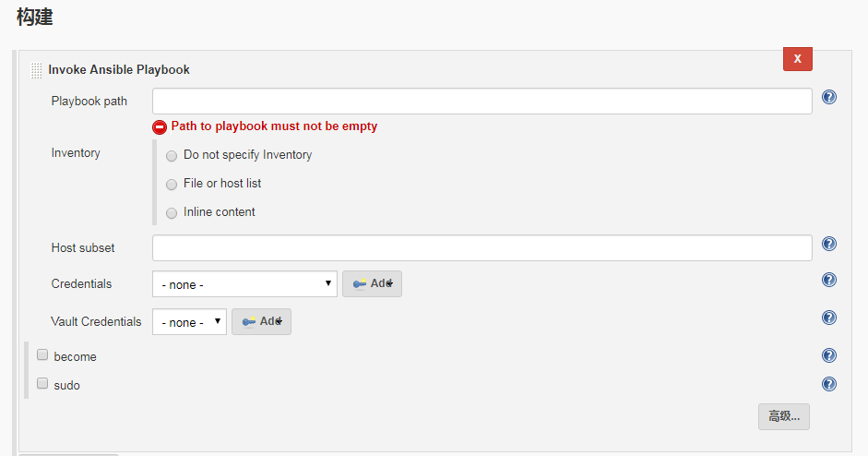Screen dimensions: 868x456
Task: Open advanced options with 高级... button
Action: 784,416
